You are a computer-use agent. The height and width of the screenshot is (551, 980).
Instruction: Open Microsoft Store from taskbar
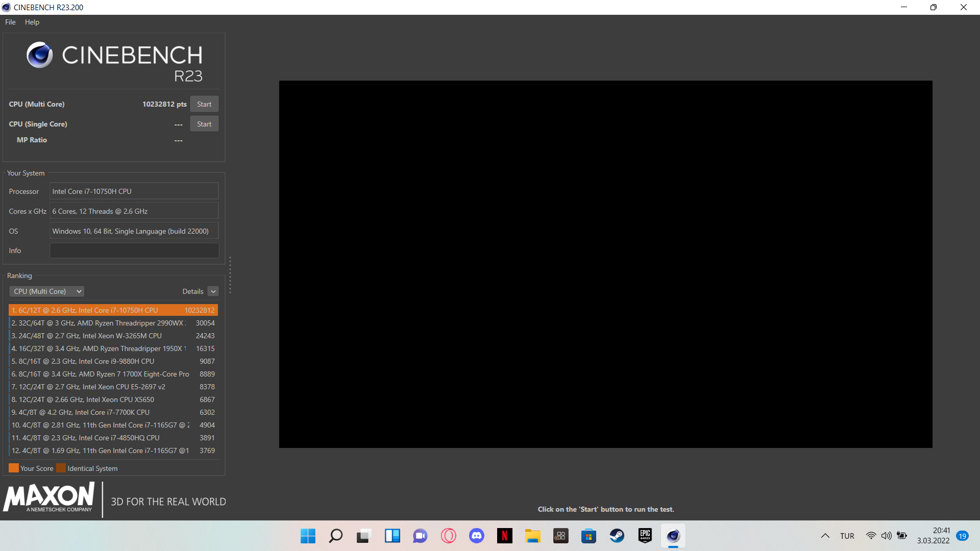(589, 536)
